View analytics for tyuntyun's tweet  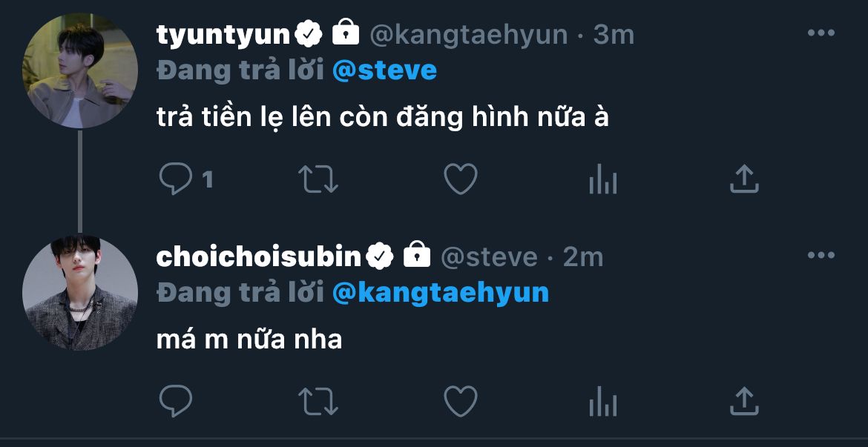(x=602, y=179)
